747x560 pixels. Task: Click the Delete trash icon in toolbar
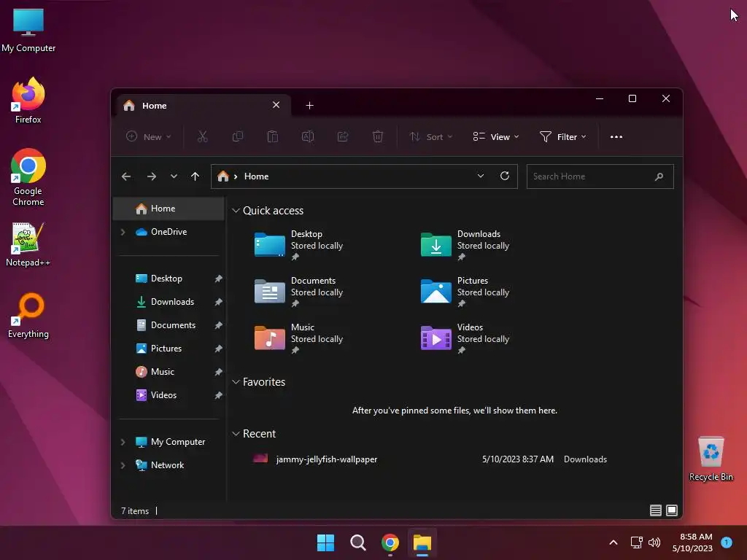pyautogui.click(x=378, y=136)
